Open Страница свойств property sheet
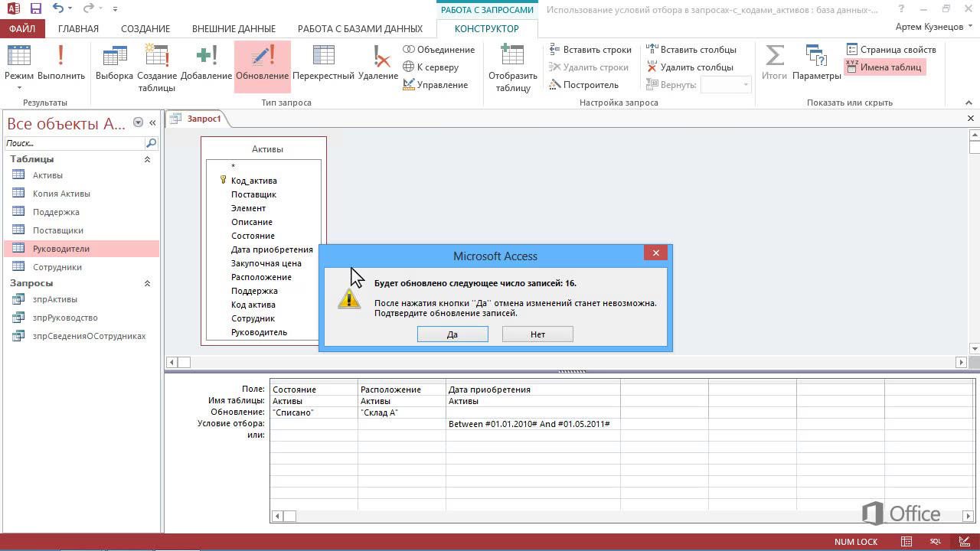Viewport: 980px width, 551px height. 891,50
